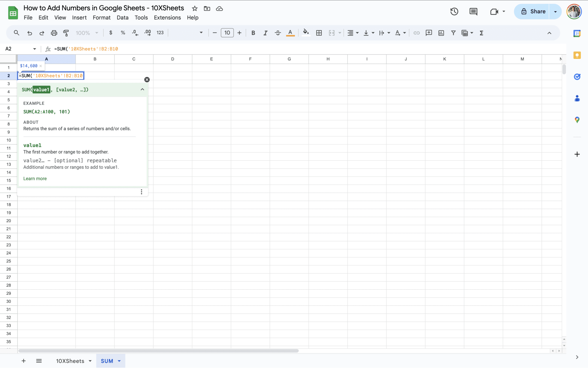The height and width of the screenshot is (368, 588).
Task: Toggle strikethrough formatting
Action: point(278,33)
